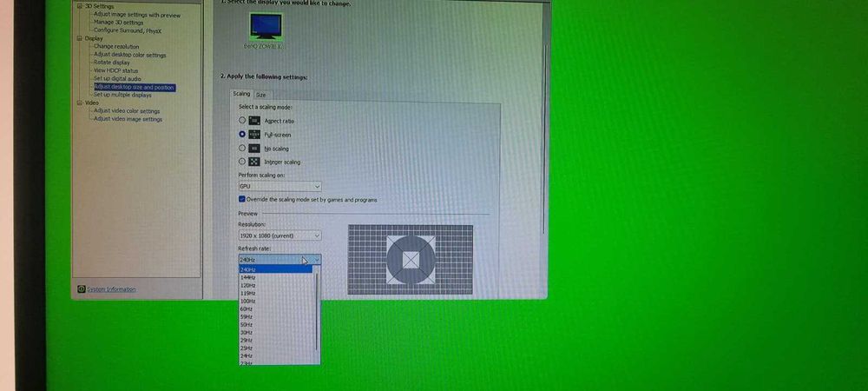Open Adjust video color settings
The height and width of the screenshot is (391, 868).
127,110
